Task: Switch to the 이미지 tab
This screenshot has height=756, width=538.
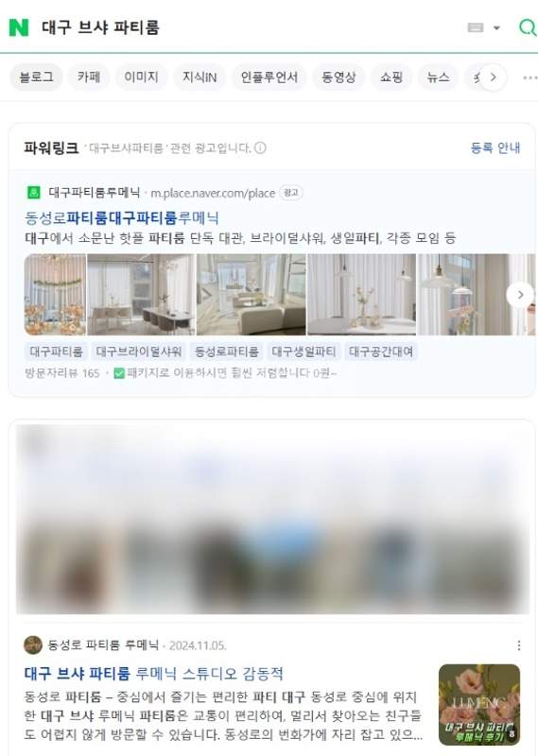Action: [141, 77]
